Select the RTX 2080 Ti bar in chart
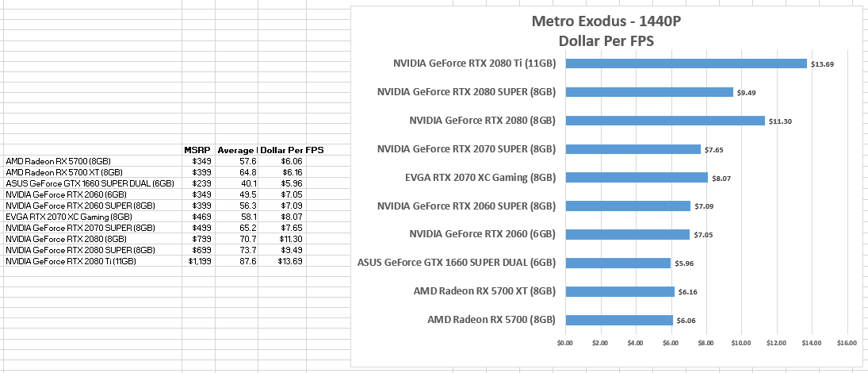The height and width of the screenshot is (373, 868). click(686, 63)
